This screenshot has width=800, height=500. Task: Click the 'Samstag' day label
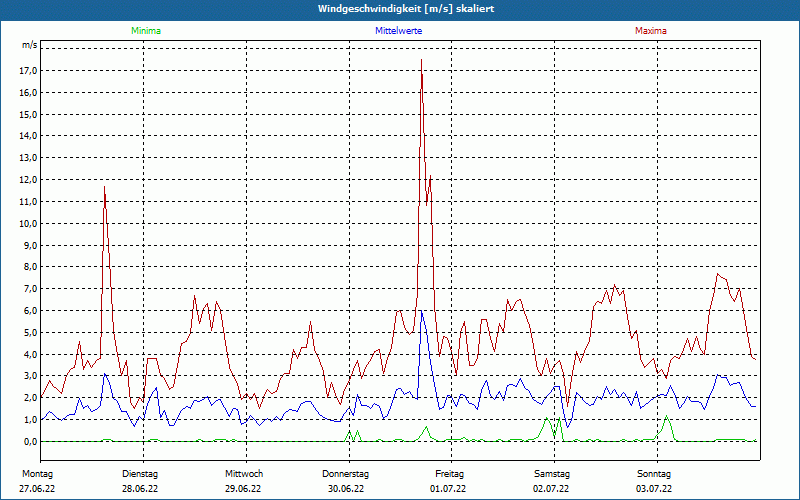pyautogui.click(x=552, y=474)
